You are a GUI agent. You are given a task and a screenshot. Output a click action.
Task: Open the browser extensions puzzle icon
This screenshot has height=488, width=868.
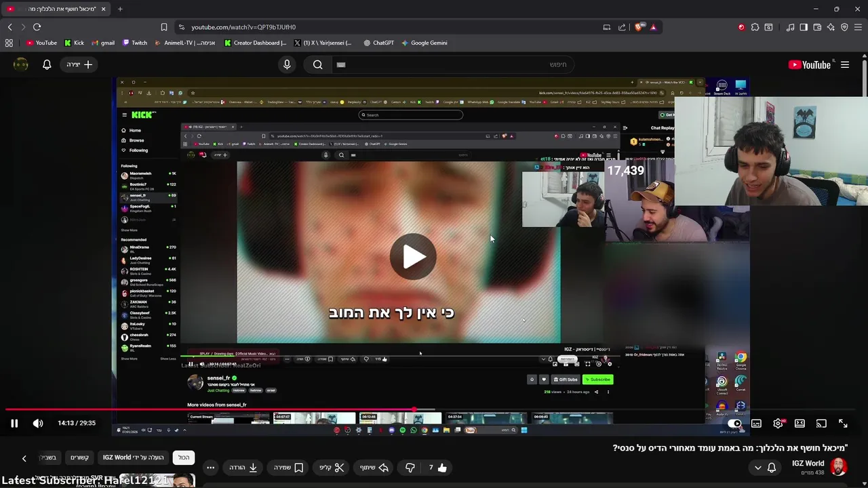pos(755,27)
